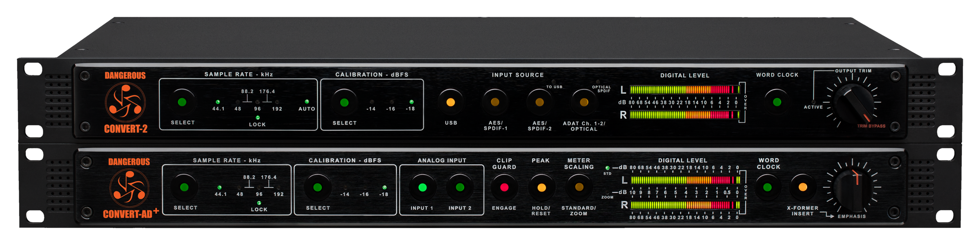
Task: Click the 44.1 LED on Convert-AD+
Action: 220,188
